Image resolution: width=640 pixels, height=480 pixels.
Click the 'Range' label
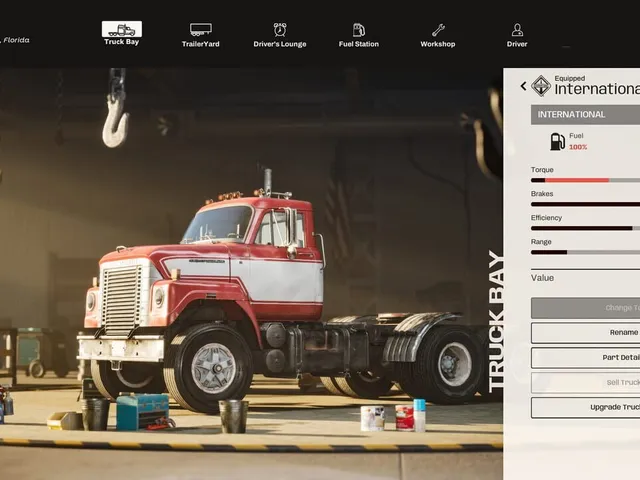[541, 242]
